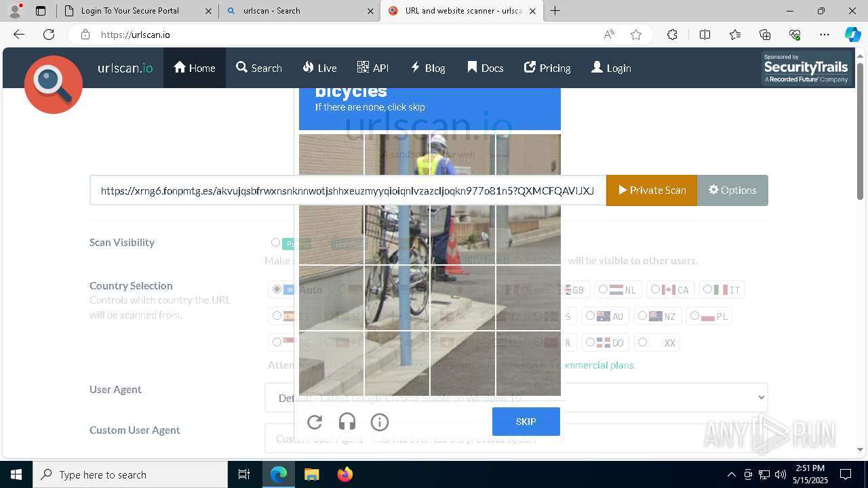Viewport: 868px width, 488px height.
Task: Open the Pricing nav item
Action: pos(547,68)
